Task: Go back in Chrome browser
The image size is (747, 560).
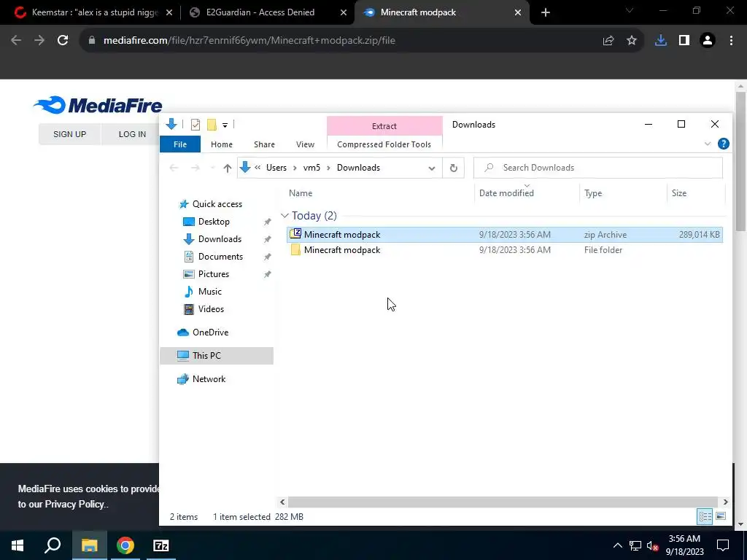Action: coord(16,41)
